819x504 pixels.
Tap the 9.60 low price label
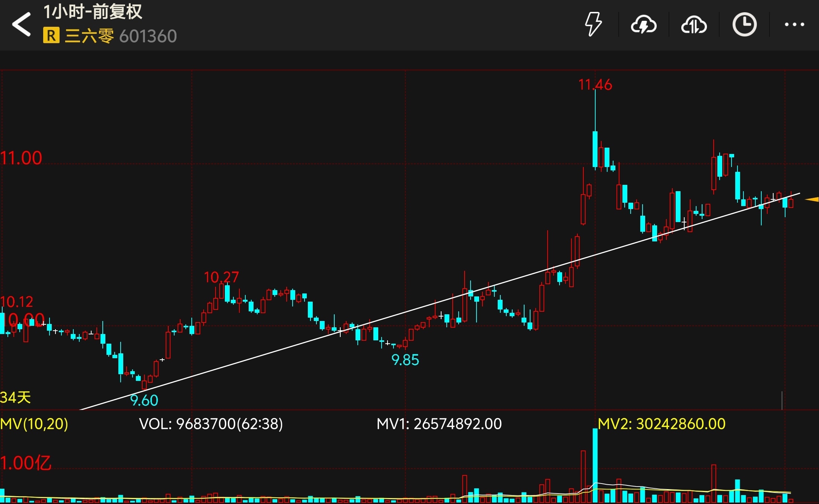(x=144, y=401)
